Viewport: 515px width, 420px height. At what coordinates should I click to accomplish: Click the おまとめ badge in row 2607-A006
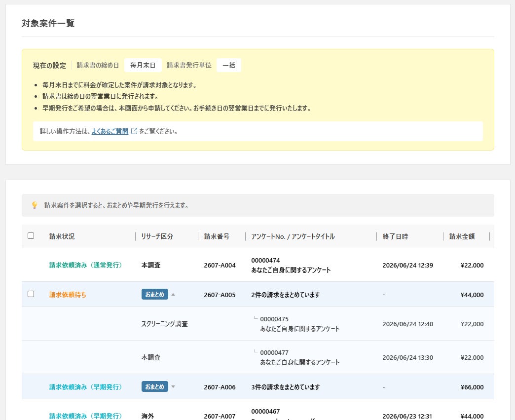pos(155,386)
